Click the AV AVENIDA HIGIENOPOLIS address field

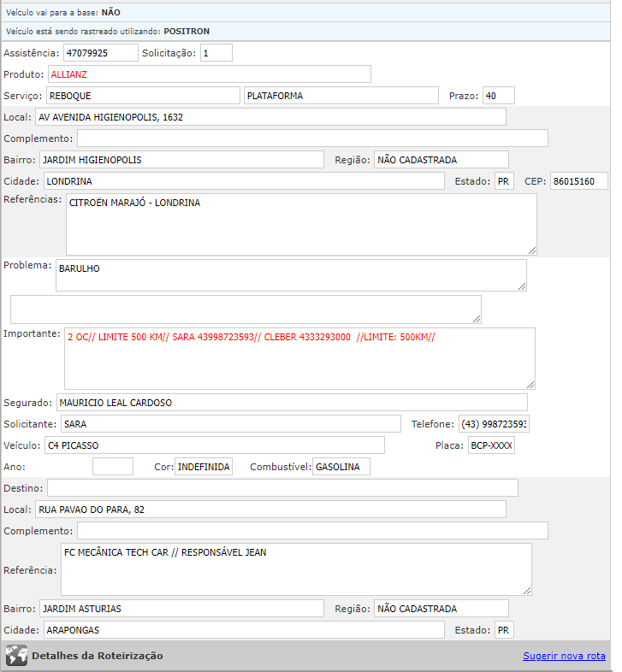[x=270, y=117]
